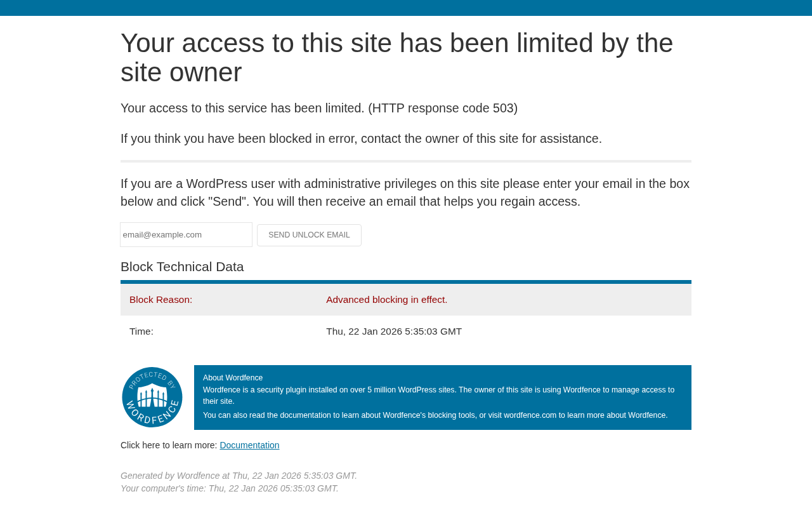Select the Time label cell

[219, 331]
